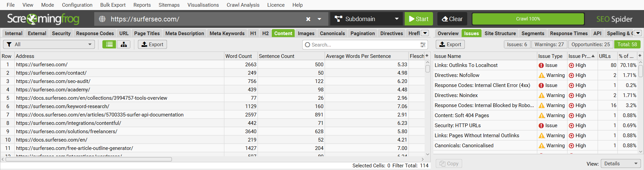The height and width of the screenshot is (170, 644).
Task: Open the Details view dropdown
Action: pos(620,164)
